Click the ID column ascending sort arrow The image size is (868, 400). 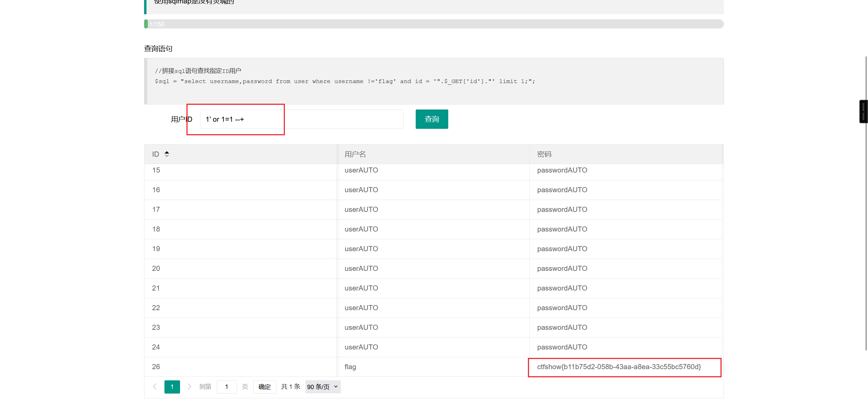pos(166,152)
